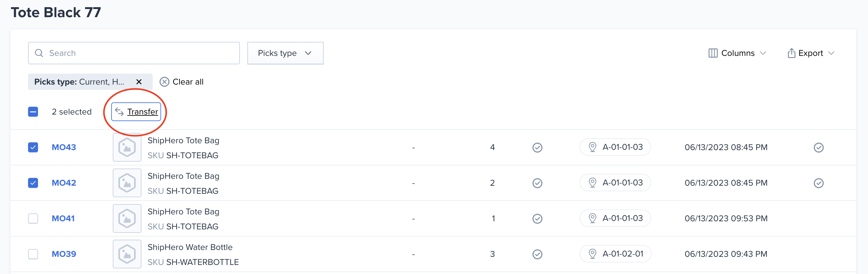Click MO42's completed checkmark after the date

click(x=818, y=183)
